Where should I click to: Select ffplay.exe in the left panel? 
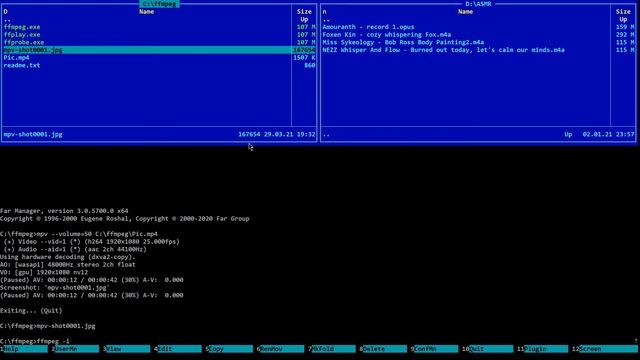click(22, 35)
